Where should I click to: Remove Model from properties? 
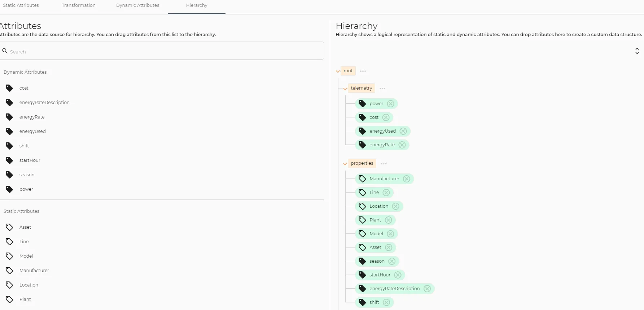(x=390, y=234)
